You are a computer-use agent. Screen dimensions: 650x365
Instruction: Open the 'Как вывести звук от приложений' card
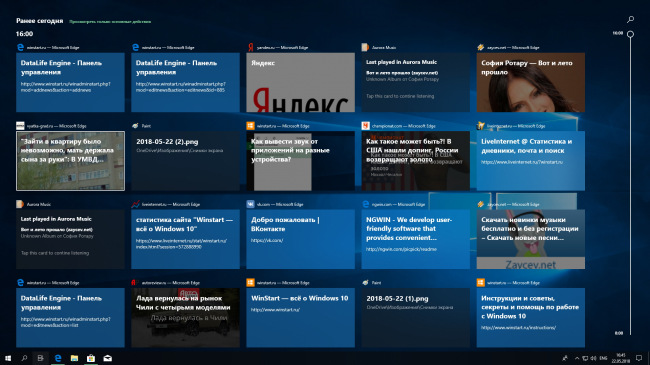pos(301,161)
